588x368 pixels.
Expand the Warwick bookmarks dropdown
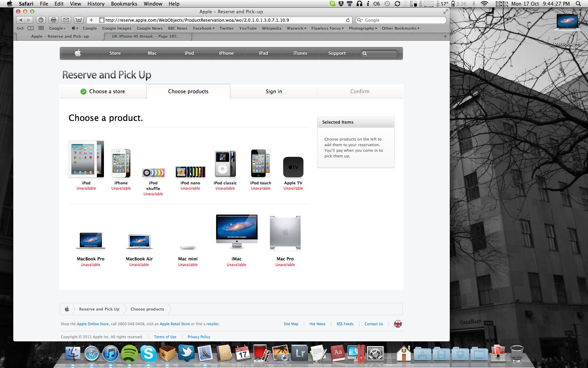click(x=296, y=28)
